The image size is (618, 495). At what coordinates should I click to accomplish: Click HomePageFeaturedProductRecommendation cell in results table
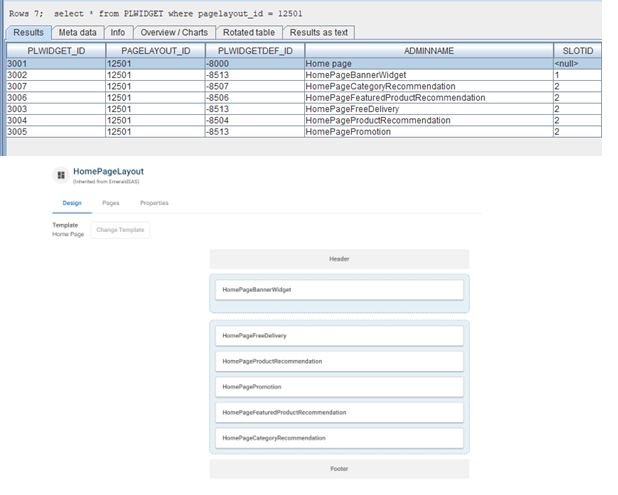(x=429, y=98)
